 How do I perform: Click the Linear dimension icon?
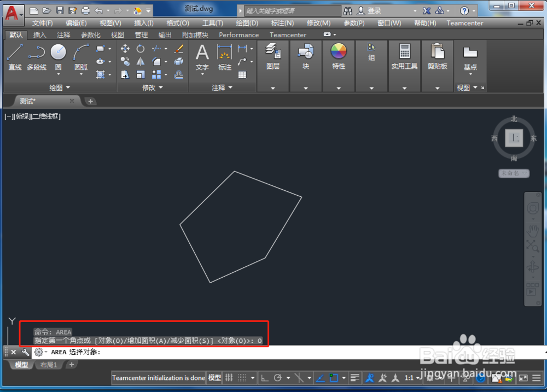(242, 49)
